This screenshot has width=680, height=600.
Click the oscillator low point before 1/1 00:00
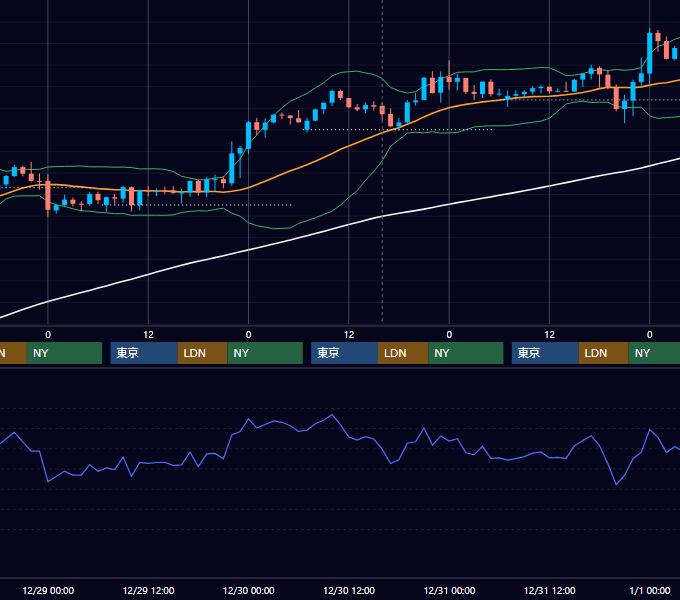point(616,484)
